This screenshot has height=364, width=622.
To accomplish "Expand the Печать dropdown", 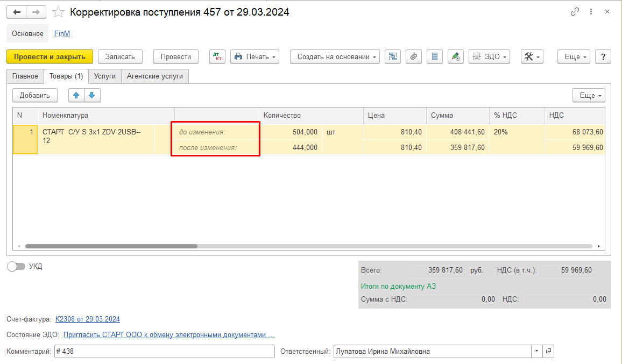I will click(x=255, y=56).
